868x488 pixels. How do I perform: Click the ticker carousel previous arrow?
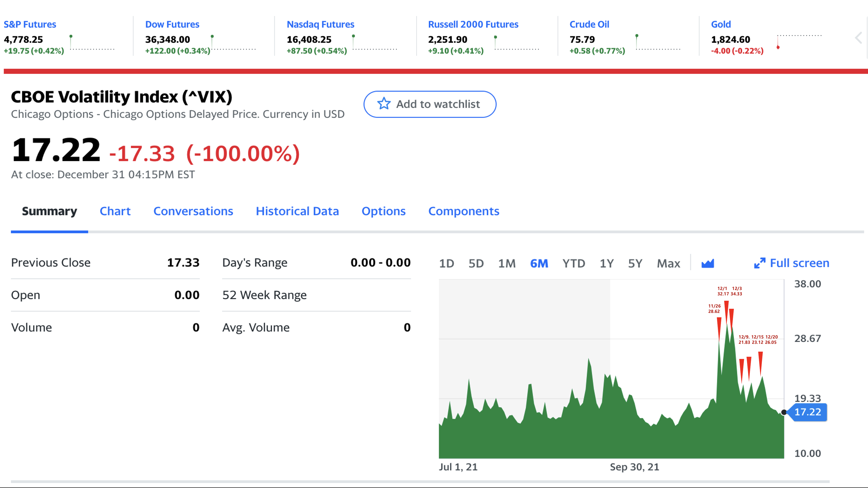pos(859,38)
